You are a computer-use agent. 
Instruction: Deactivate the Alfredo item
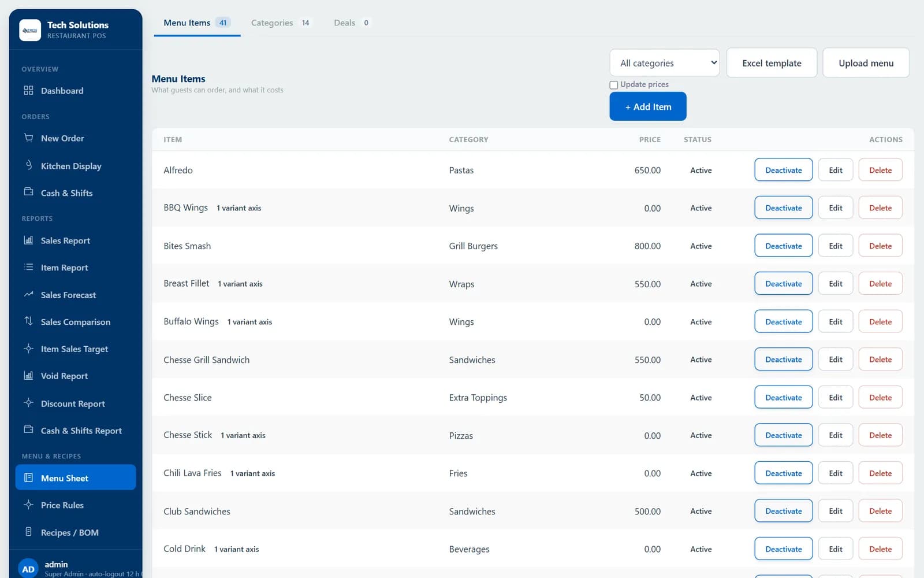point(784,170)
